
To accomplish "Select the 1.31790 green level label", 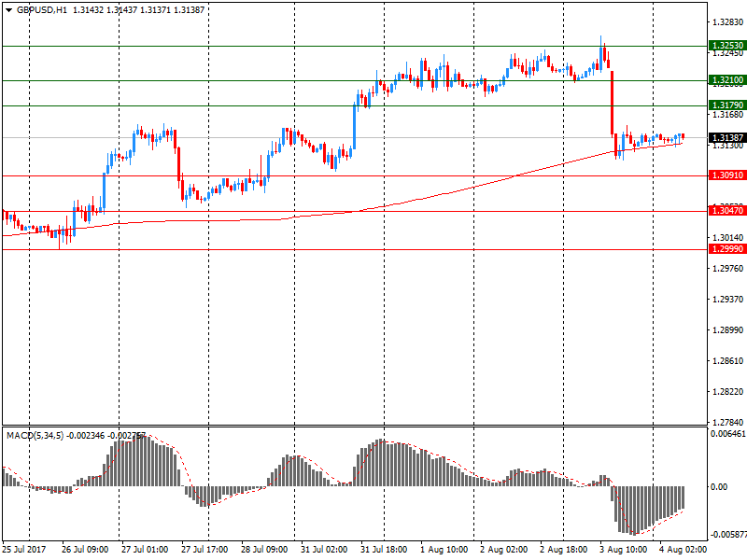I will tap(726, 105).
